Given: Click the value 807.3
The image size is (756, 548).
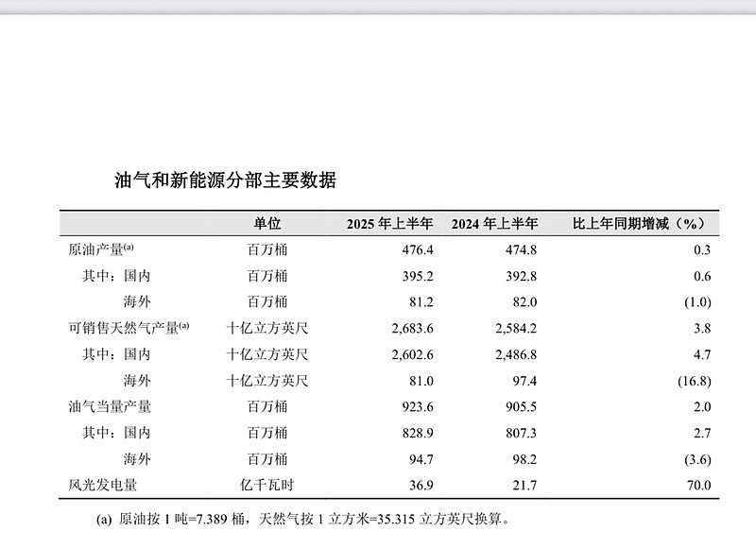Looking at the screenshot, I should pyautogui.click(x=522, y=434).
